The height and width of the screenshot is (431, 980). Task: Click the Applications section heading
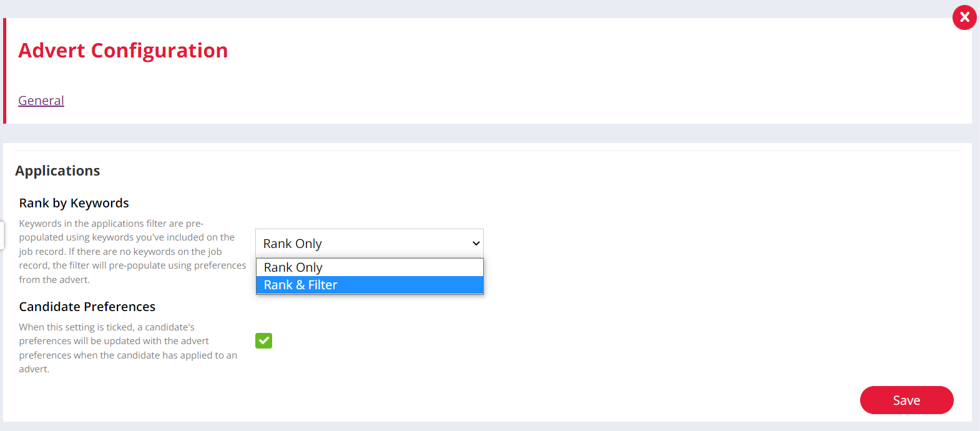click(x=57, y=171)
